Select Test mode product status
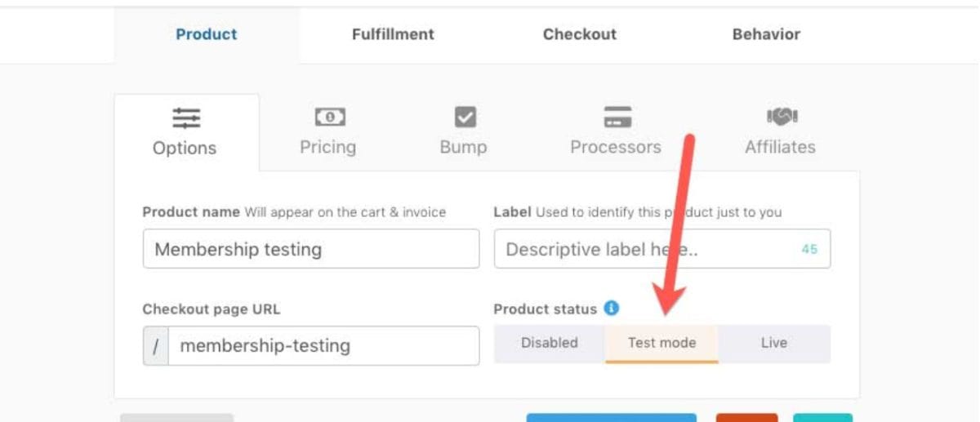 click(x=661, y=343)
